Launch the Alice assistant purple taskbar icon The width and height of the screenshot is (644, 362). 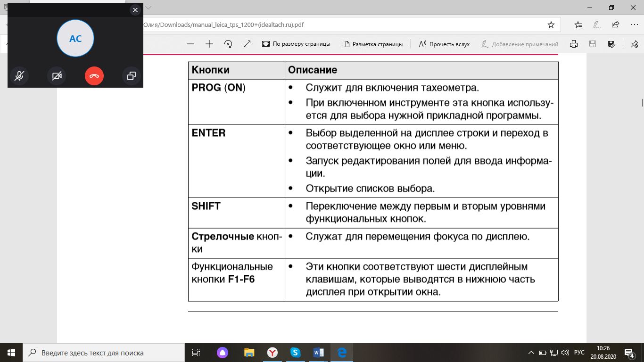222,353
